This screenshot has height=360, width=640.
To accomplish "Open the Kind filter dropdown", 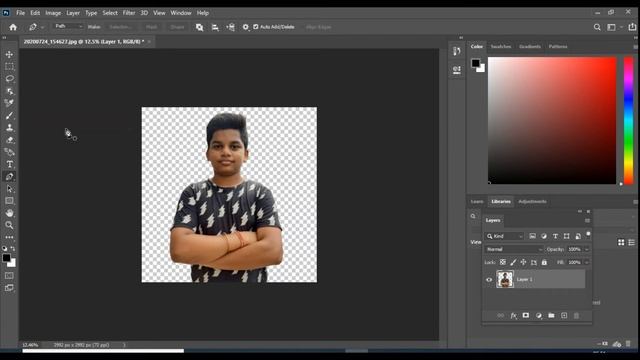I will click(504, 236).
